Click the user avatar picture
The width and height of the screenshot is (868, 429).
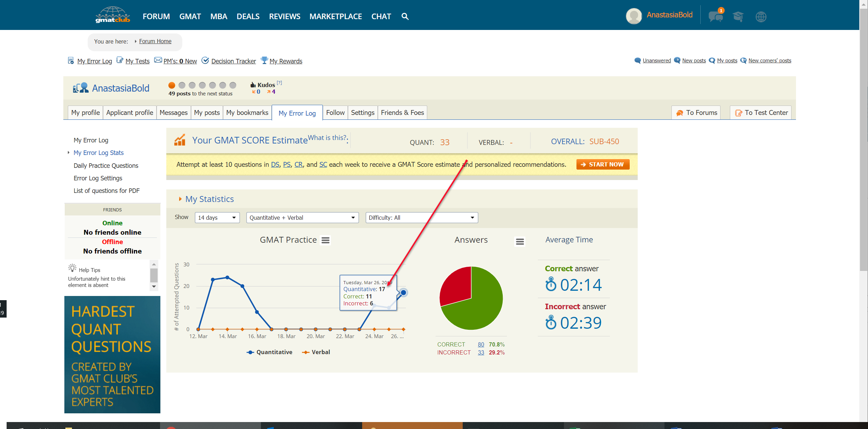tap(634, 16)
